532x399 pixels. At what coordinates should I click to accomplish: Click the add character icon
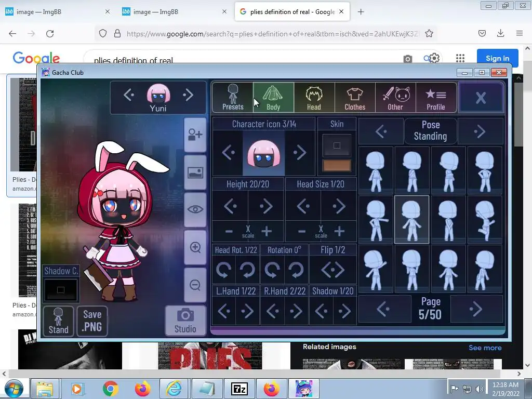[x=195, y=135]
